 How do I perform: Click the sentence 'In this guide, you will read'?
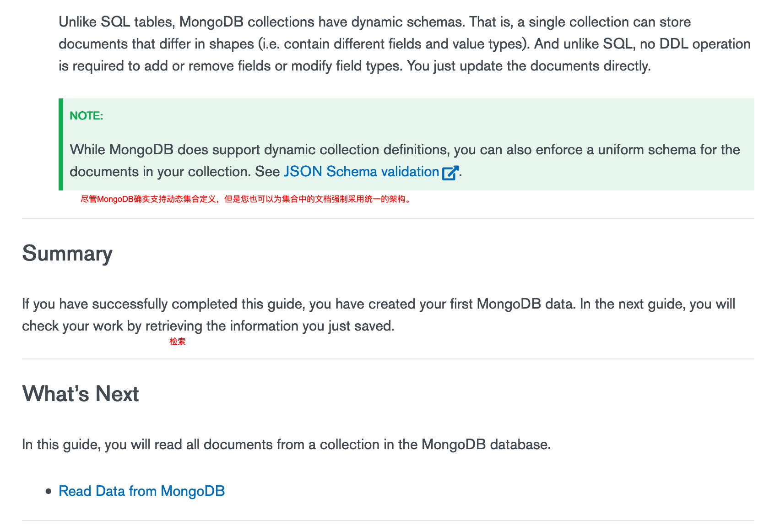click(287, 445)
